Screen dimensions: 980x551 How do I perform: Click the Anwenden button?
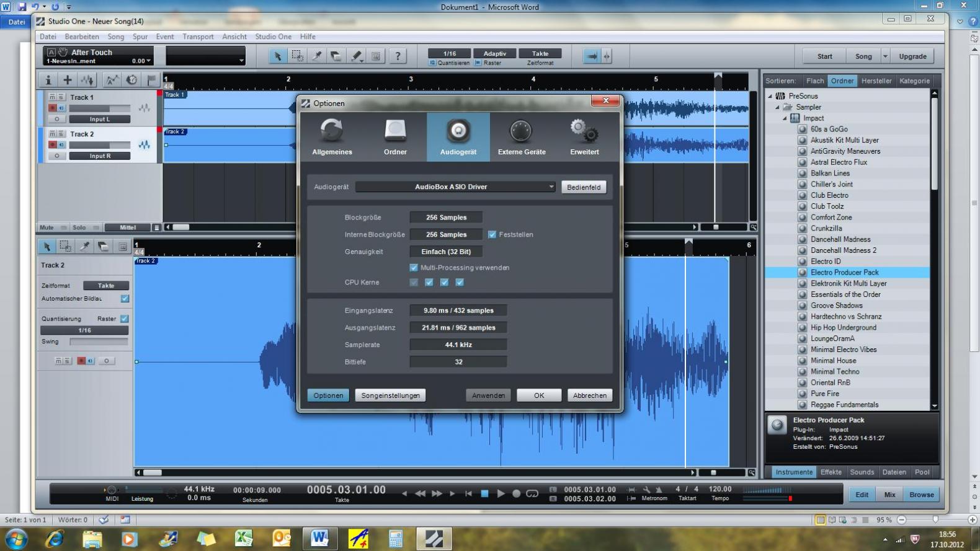tap(488, 395)
